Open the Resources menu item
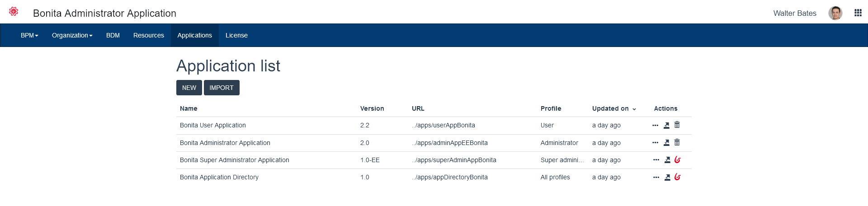 [x=148, y=35]
